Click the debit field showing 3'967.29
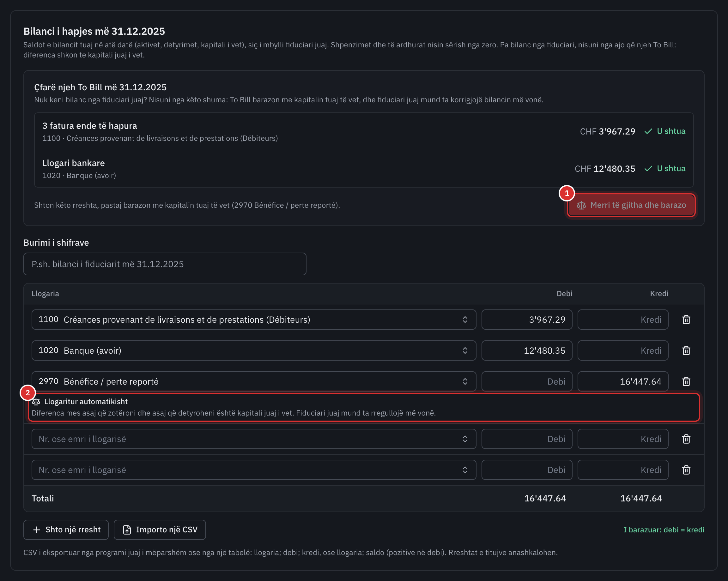728x581 pixels. [527, 320]
